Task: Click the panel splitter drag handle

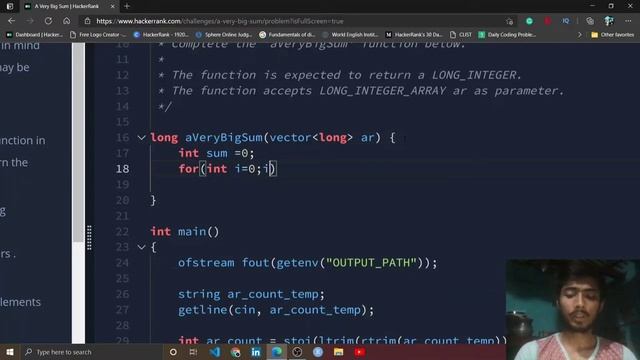Action: click(x=89, y=237)
